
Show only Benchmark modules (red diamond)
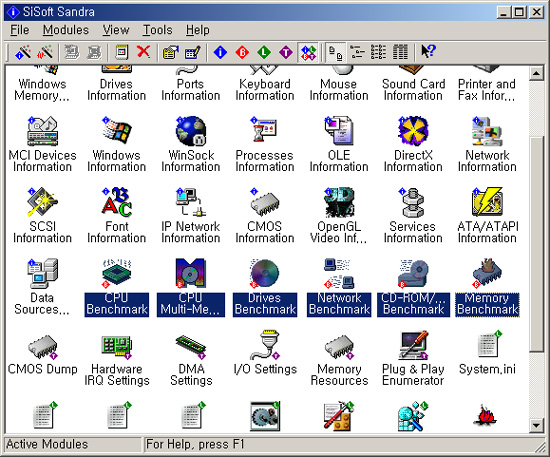coord(242,52)
